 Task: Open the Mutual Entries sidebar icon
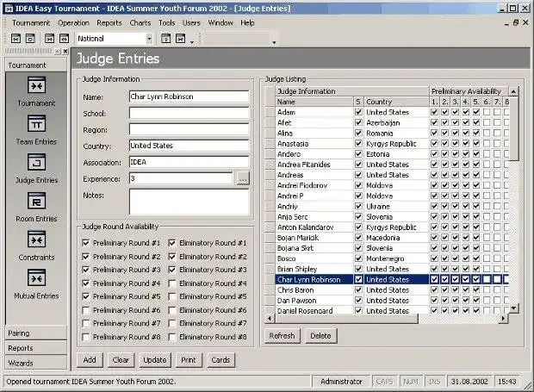pyautogui.click(x=36, y=277)
